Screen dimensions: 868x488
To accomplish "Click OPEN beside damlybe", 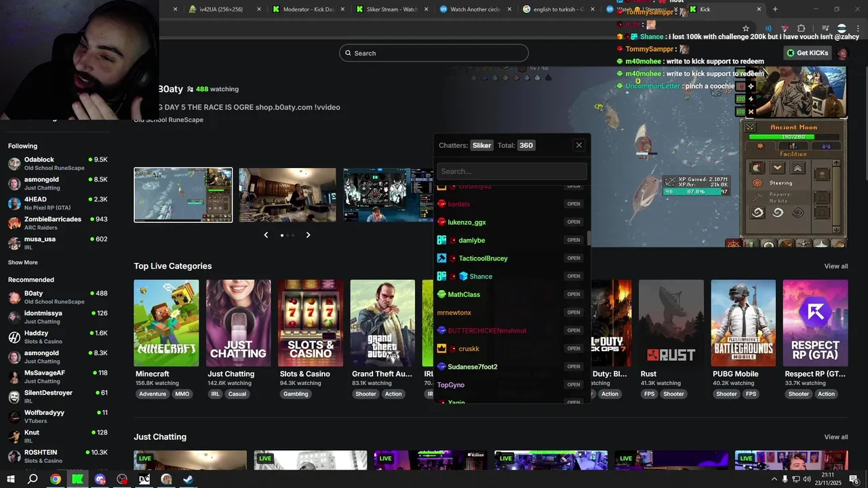I will click(x=574, y=240).
